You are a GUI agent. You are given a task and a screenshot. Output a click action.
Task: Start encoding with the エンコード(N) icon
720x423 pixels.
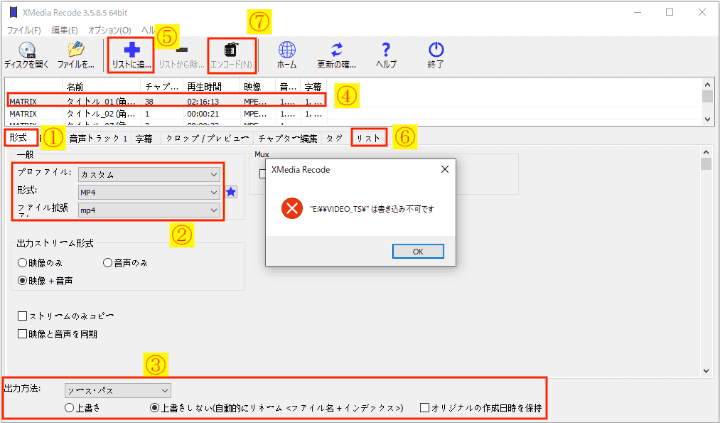click(231, 55)
